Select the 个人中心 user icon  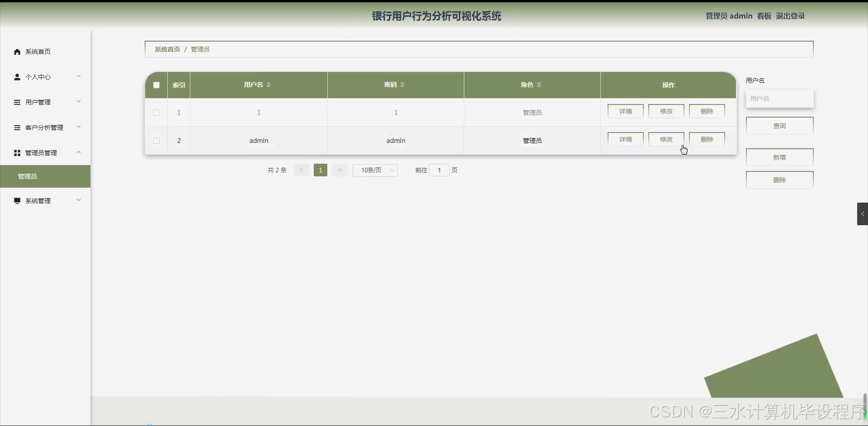[x=17, y=77]
